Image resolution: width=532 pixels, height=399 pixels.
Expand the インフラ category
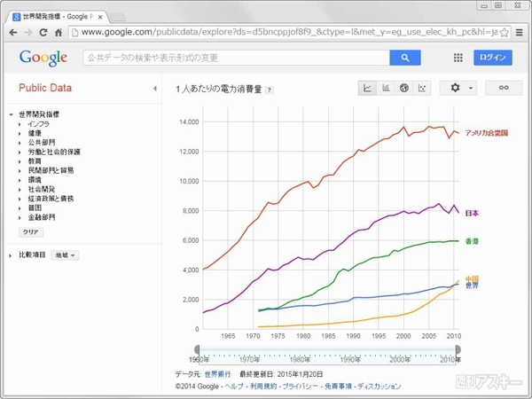tap(20, 124)
